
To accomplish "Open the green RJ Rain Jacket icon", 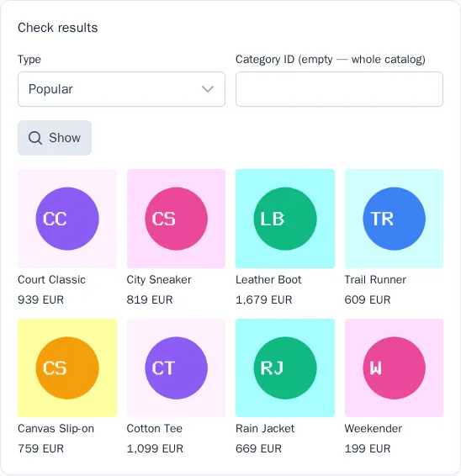I will [x=285, y=368].
